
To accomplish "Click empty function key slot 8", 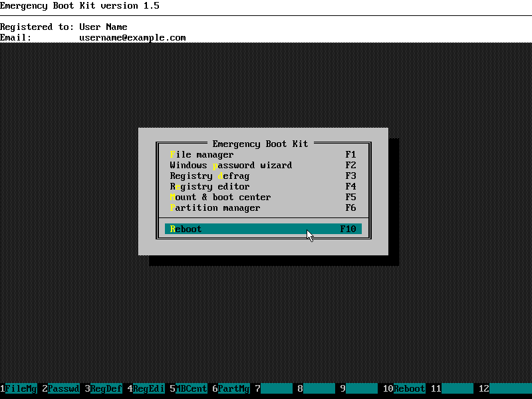I will pos(317,388).
